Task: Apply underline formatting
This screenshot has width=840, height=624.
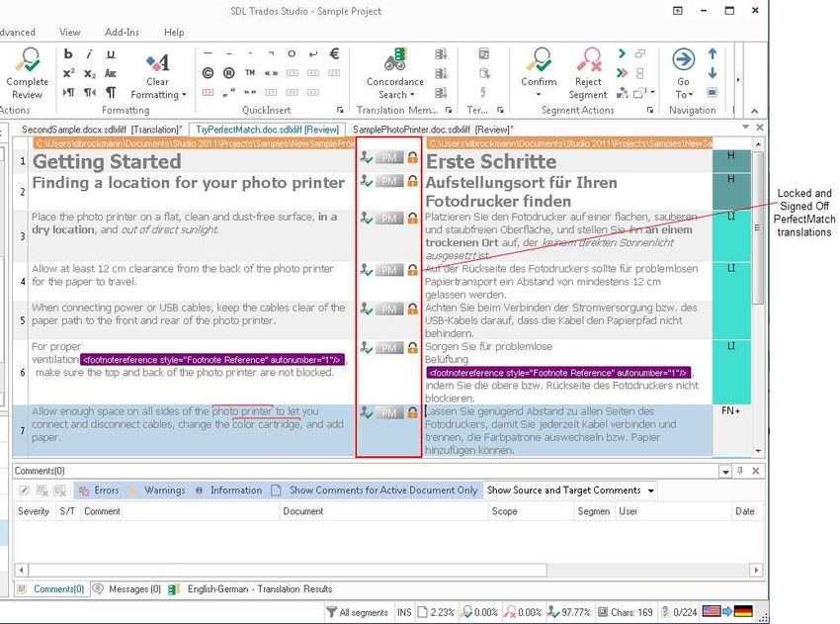Action: [111, 53]
